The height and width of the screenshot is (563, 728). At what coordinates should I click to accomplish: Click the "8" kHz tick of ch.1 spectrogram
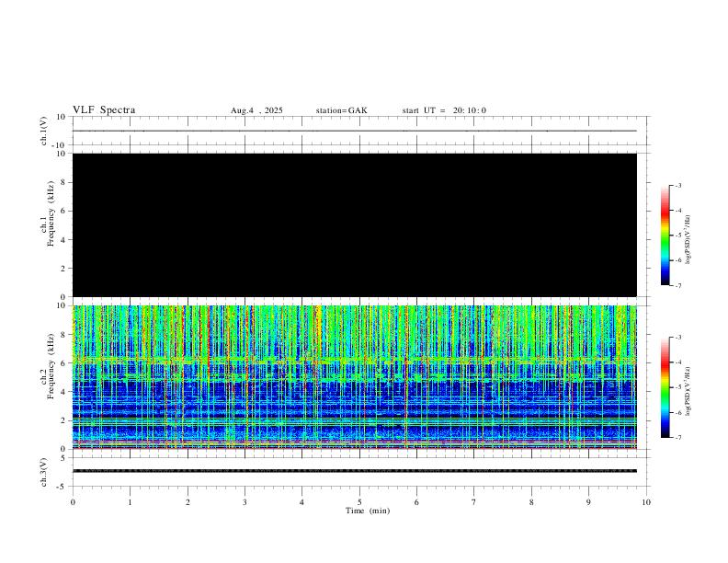(x=64, y=182)
